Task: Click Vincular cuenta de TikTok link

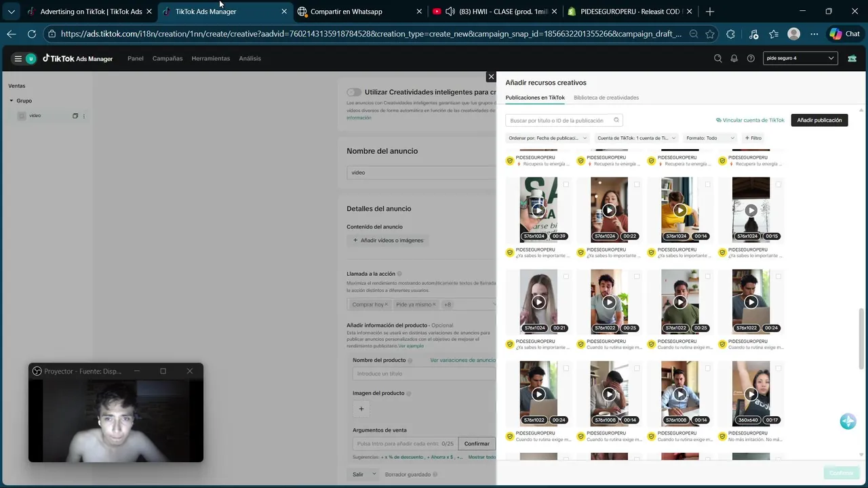Action: [x=750, y=120]
